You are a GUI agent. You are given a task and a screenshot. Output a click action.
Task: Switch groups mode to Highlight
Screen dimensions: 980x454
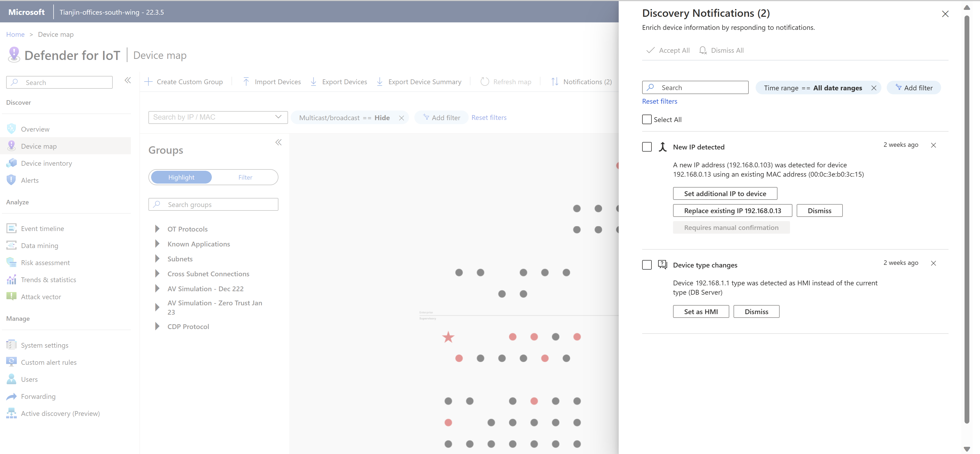pyautogui.click(x=181, y=177)
